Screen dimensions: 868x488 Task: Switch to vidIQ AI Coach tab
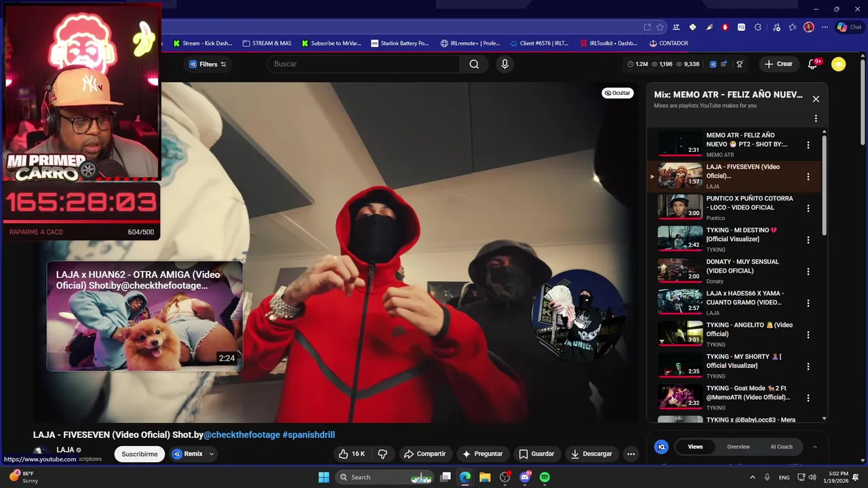781,447
